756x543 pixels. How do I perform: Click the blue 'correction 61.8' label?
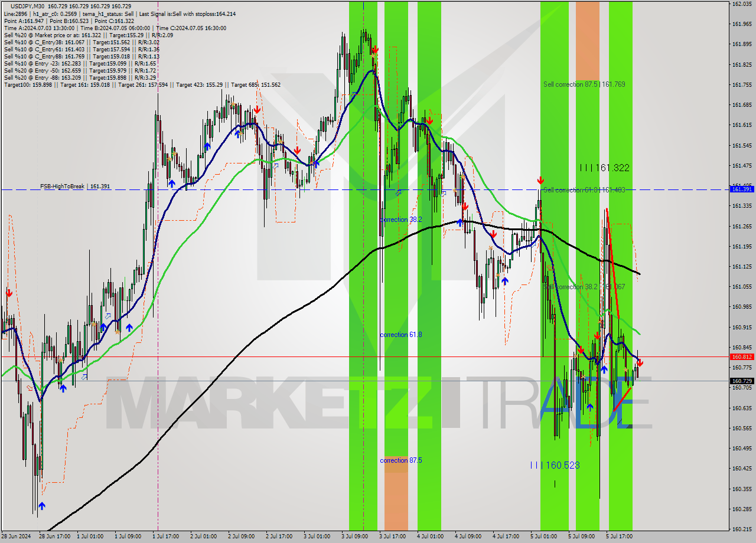[401, 335]
